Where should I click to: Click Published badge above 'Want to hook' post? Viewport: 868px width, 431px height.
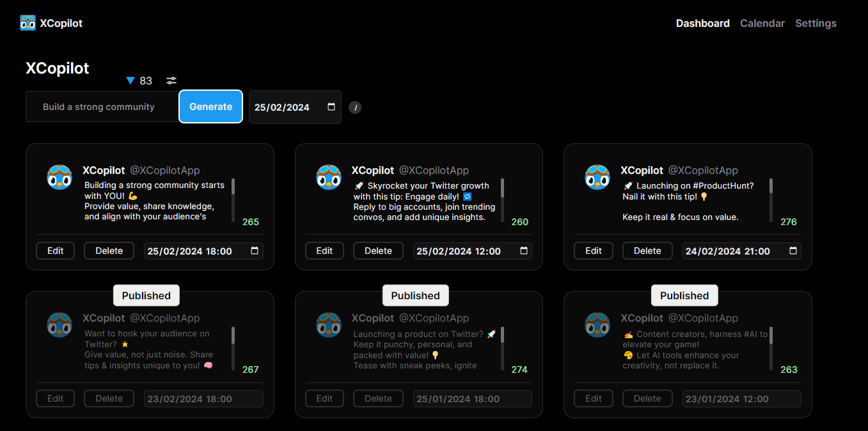(146, 295)
